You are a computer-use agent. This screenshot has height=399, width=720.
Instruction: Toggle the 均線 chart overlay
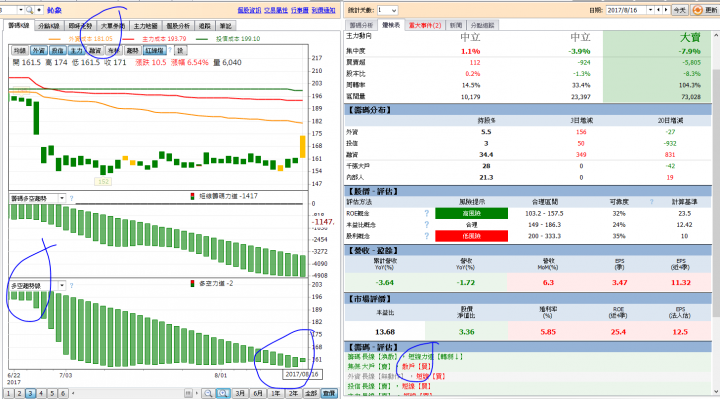point(20,51)
